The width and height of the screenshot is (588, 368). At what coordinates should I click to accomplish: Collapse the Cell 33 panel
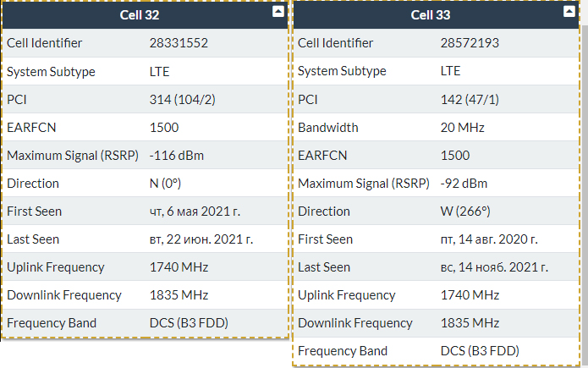coord(569,12)
